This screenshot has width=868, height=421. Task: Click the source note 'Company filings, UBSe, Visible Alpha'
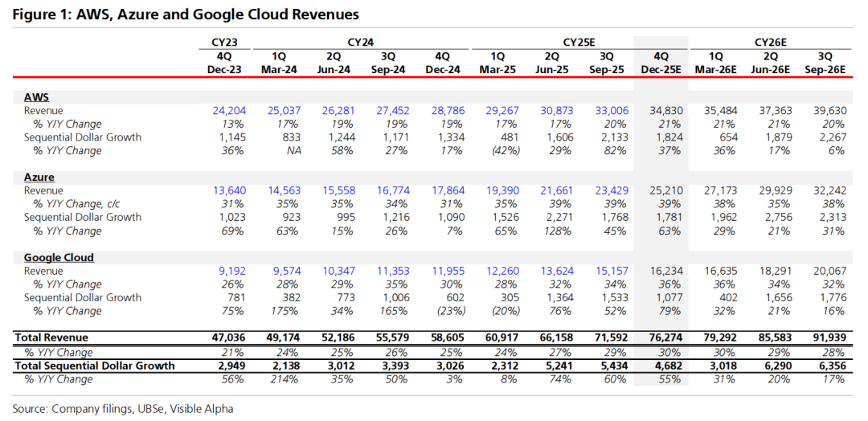(142, 410)
